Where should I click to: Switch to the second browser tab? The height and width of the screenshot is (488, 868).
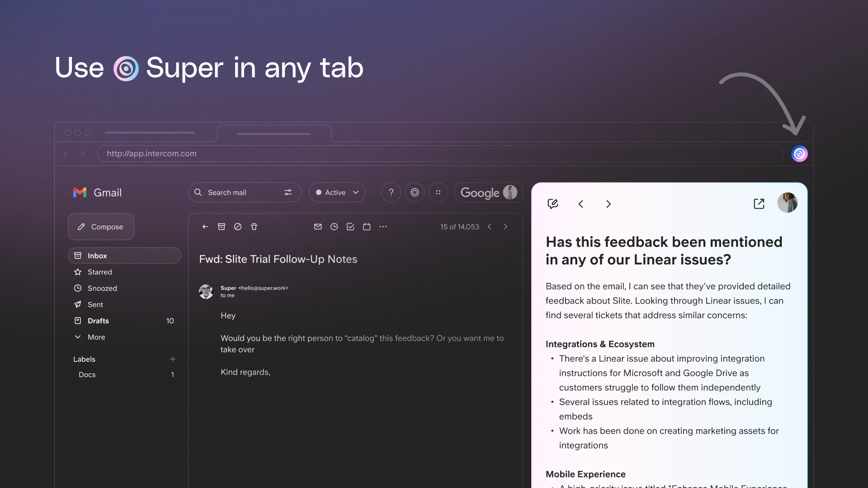click(x=274, y=134)
